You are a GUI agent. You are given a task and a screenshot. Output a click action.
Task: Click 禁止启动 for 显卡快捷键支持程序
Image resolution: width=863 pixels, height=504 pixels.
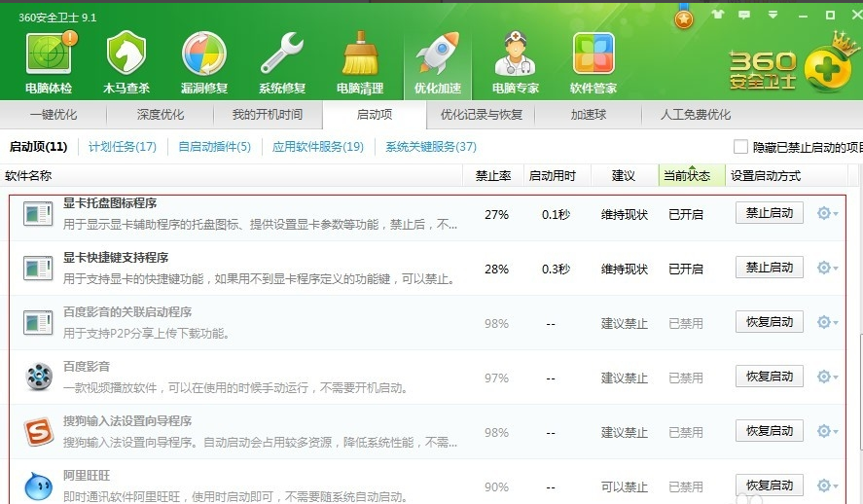point(769,268)
